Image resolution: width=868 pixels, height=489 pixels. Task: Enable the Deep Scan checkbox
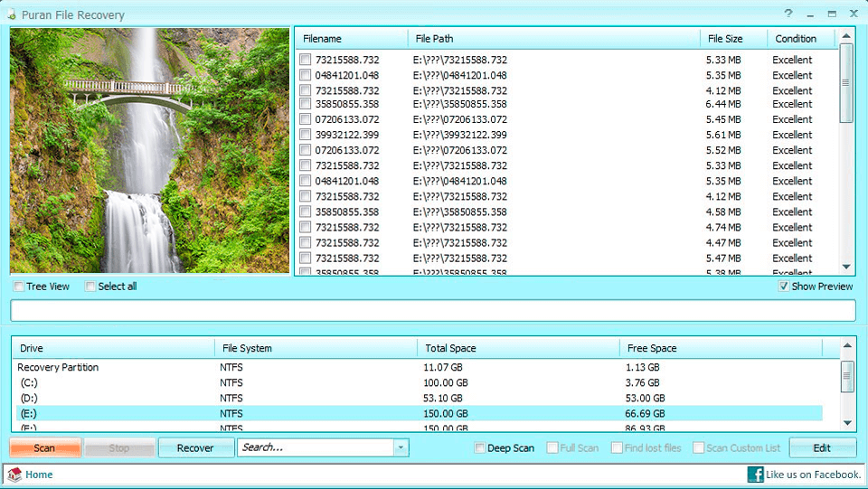(480, 448)
